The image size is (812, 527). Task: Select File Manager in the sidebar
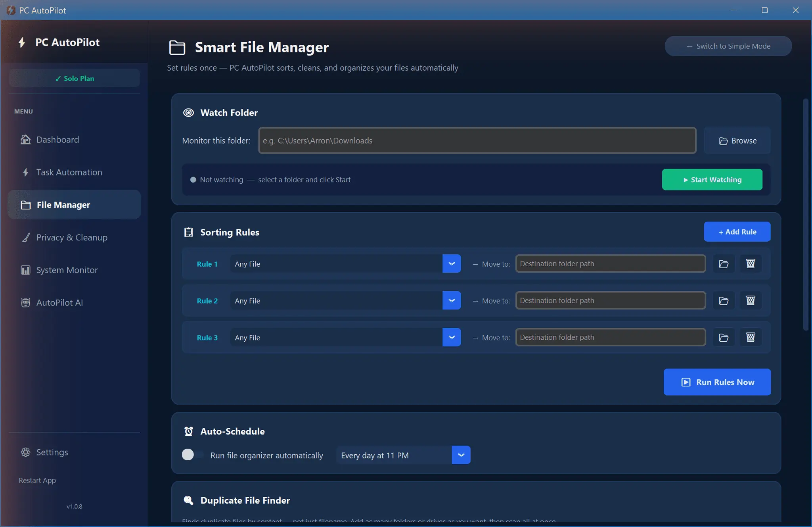tap(74, 205)
